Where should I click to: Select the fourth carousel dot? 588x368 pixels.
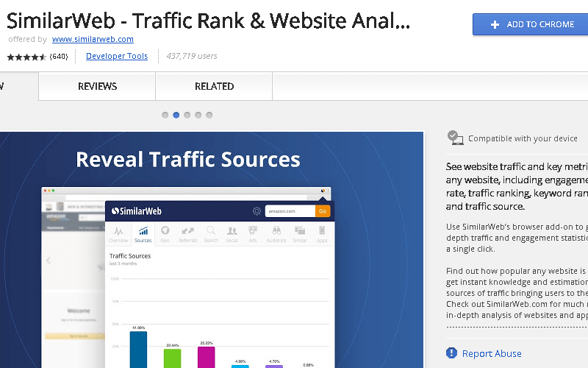point(198,115)
